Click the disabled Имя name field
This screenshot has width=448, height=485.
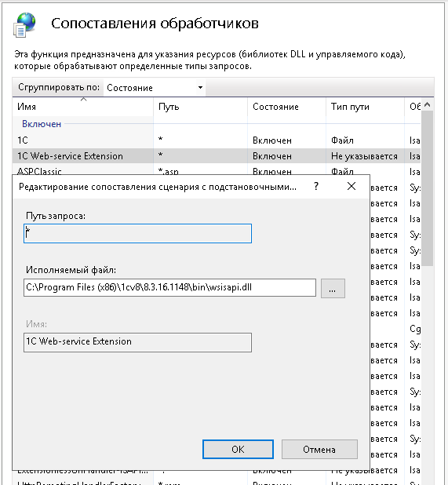click(x=137, y=342)
